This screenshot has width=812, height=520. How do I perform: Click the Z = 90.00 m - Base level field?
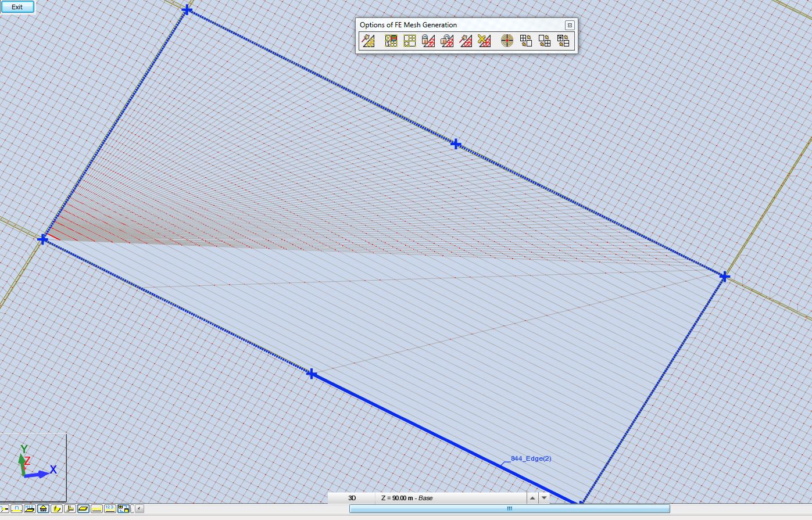452,498
